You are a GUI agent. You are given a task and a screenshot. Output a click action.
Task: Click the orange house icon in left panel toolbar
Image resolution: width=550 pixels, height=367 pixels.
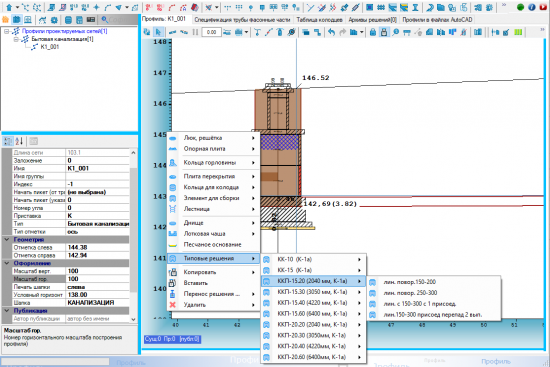(6, 20)
